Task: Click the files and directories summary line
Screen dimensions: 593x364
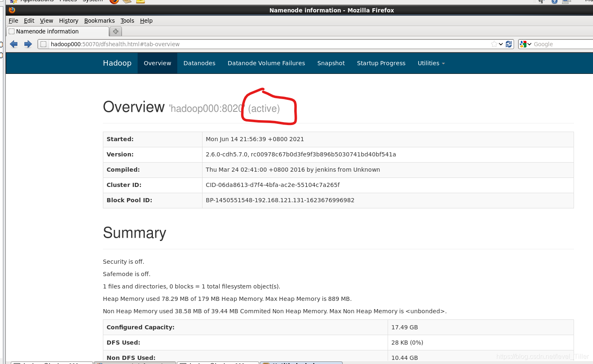Action: tap(191, 286)
